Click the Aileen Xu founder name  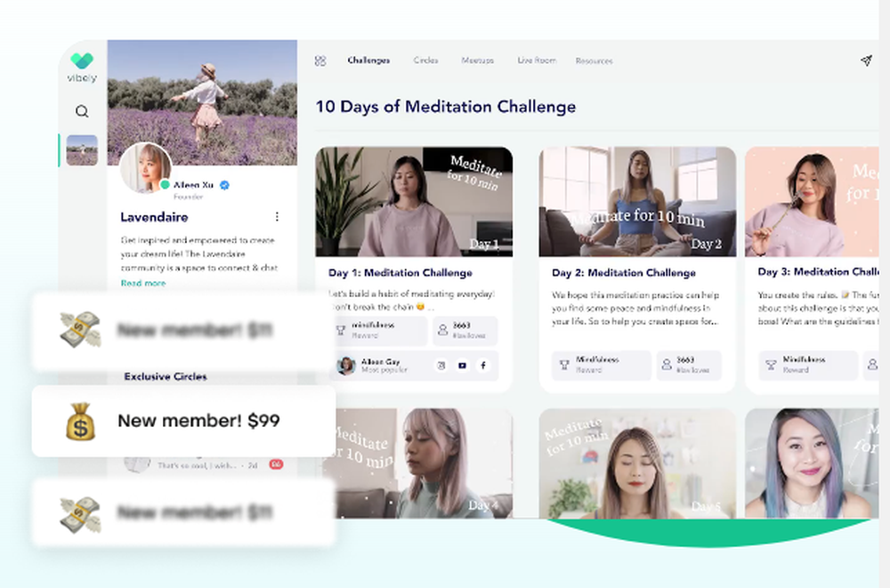[x=193, y=185]
